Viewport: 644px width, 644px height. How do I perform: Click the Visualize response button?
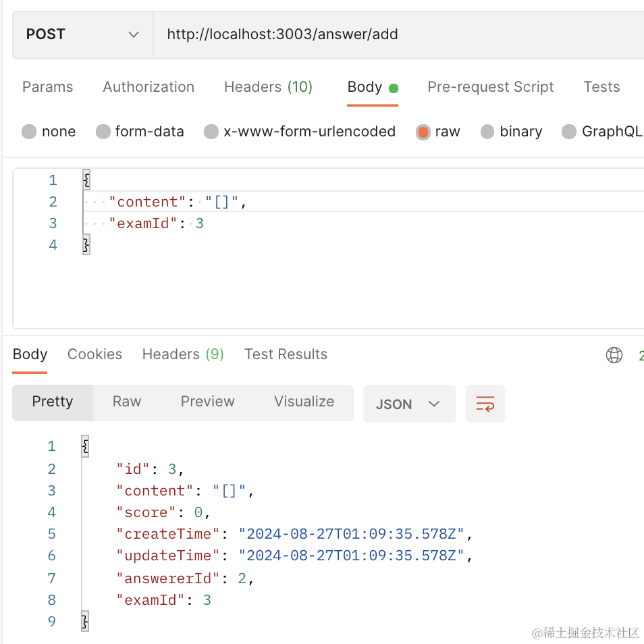tap(304, 402)
